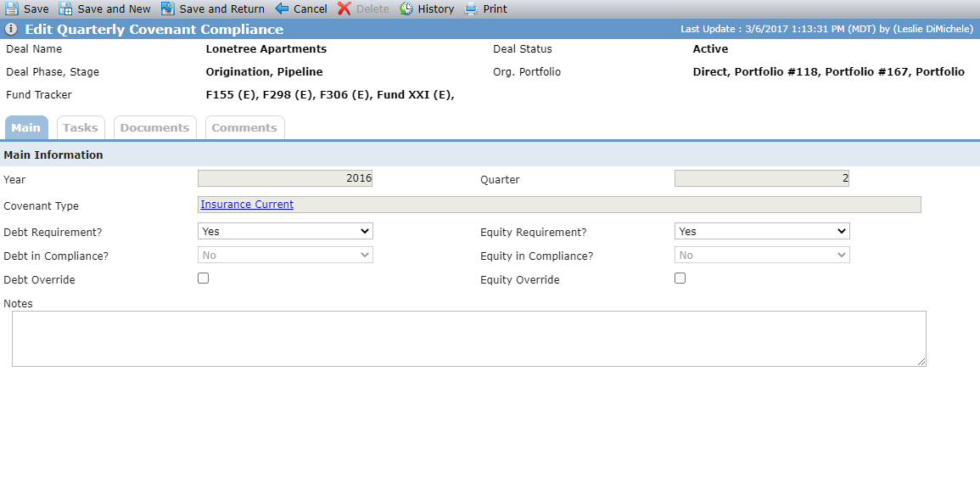Switch to the Tasks tab

pos(81,127)
